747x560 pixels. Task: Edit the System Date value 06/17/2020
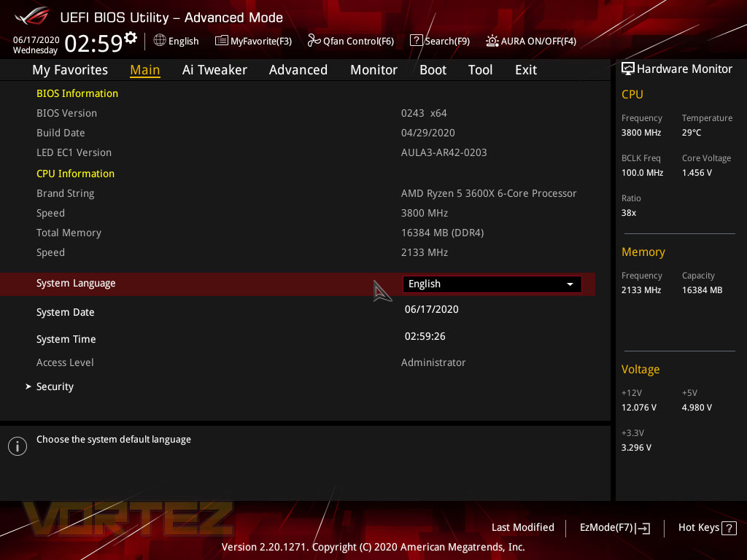[432, 309]
